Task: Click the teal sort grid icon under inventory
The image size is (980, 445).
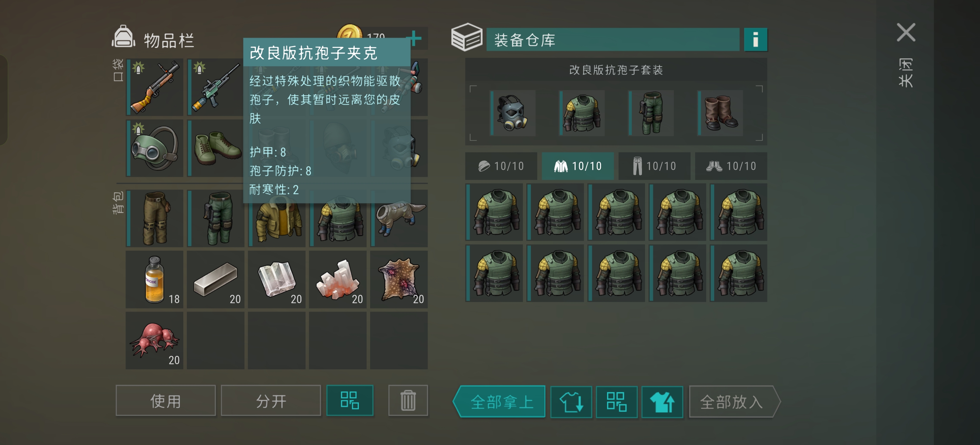Action: coord(350,401)
